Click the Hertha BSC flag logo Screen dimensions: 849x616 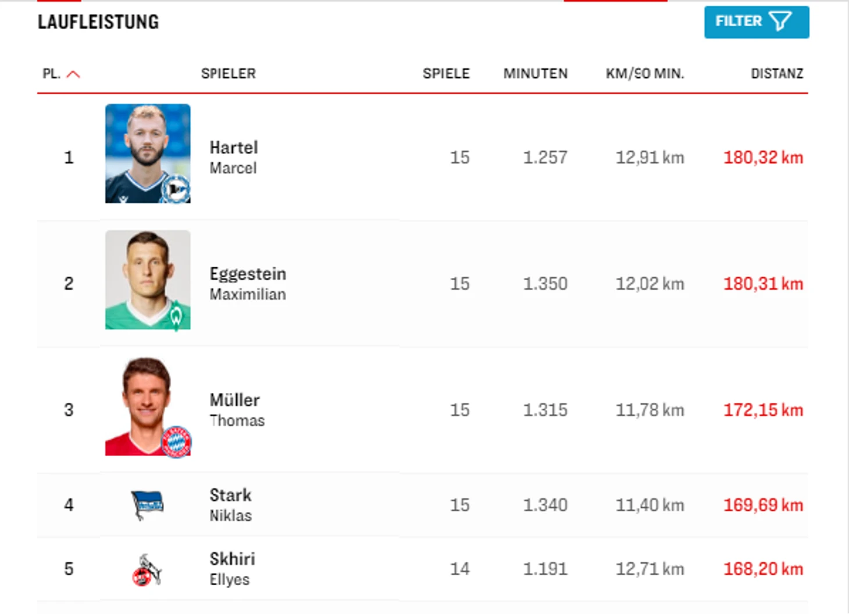point(147,504)
